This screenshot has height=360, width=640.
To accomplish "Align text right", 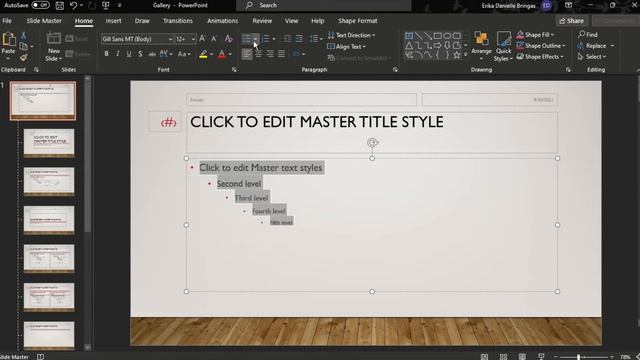I will (x=270, y=54).
